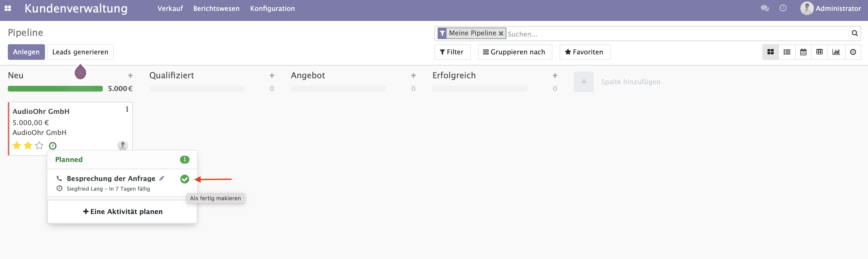
Task: Click the Erfolgreich column progress bar
Action: pos(480,89)
